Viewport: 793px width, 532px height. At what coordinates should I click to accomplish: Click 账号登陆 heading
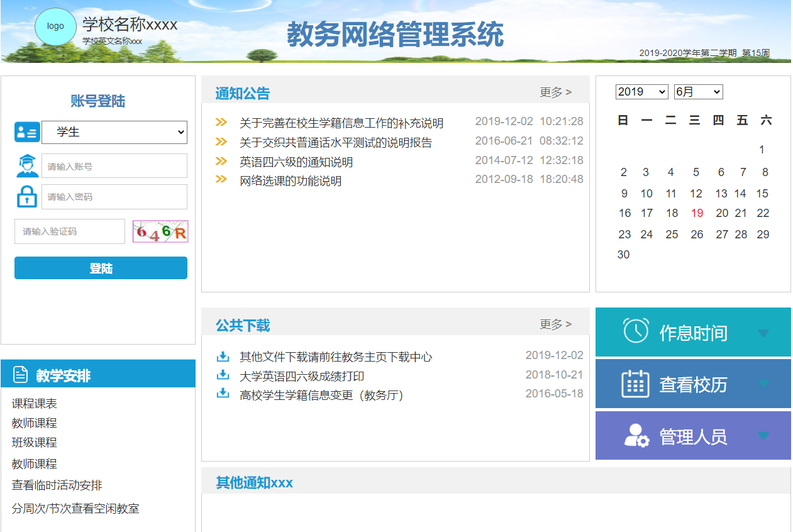click(x=98, y=101)
